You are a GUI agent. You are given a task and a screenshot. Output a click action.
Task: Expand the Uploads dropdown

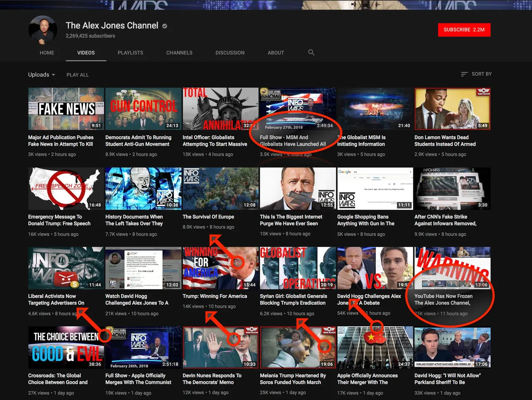click(42, 75)
